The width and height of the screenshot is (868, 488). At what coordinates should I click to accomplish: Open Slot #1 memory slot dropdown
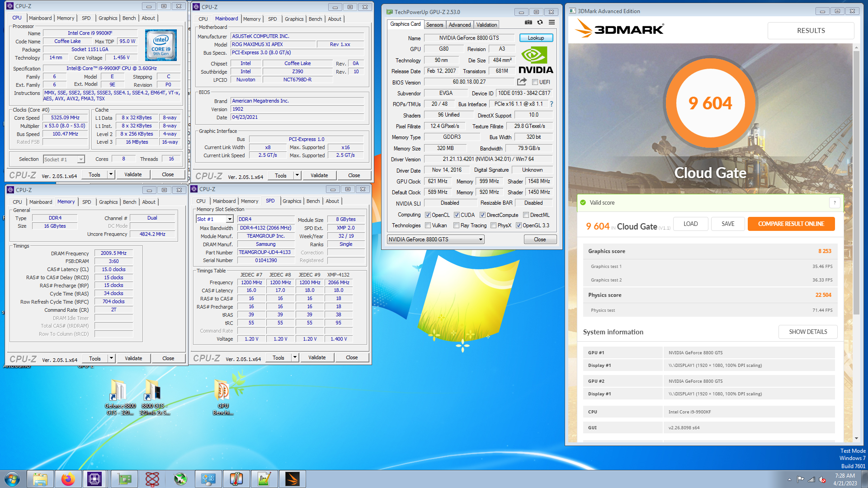pos(215,219)
